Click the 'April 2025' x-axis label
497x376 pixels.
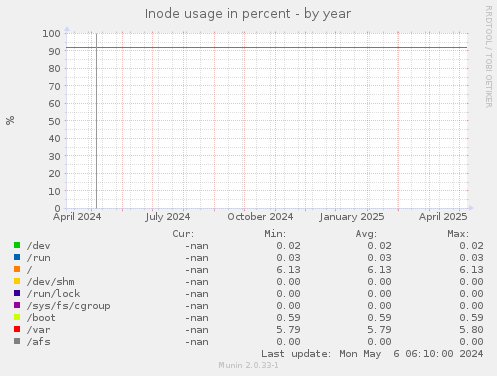tap(443, 217)
